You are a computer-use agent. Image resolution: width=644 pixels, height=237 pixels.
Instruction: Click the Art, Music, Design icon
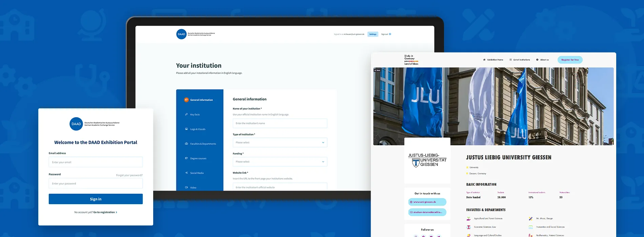pyautogui.click(x=531, y=218)
